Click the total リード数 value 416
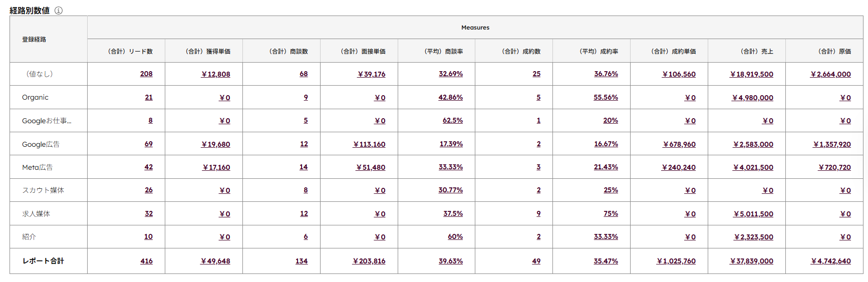 point(146,261)
